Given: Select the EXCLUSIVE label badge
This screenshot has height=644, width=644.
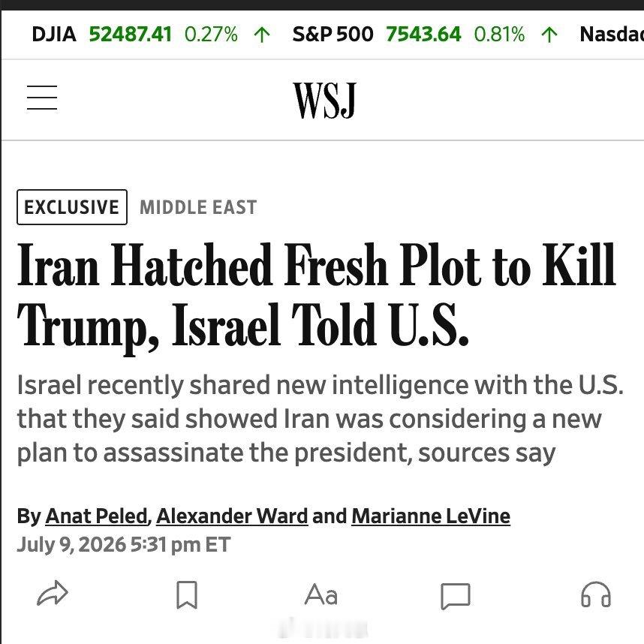Looking at the screenshot, I should [72, 207].
